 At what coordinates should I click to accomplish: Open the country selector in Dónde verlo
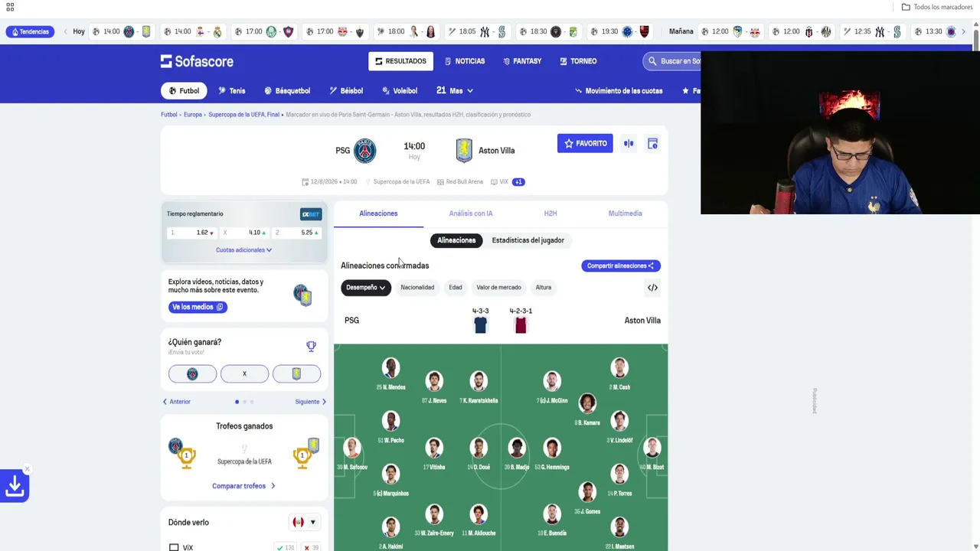[305, 523]
